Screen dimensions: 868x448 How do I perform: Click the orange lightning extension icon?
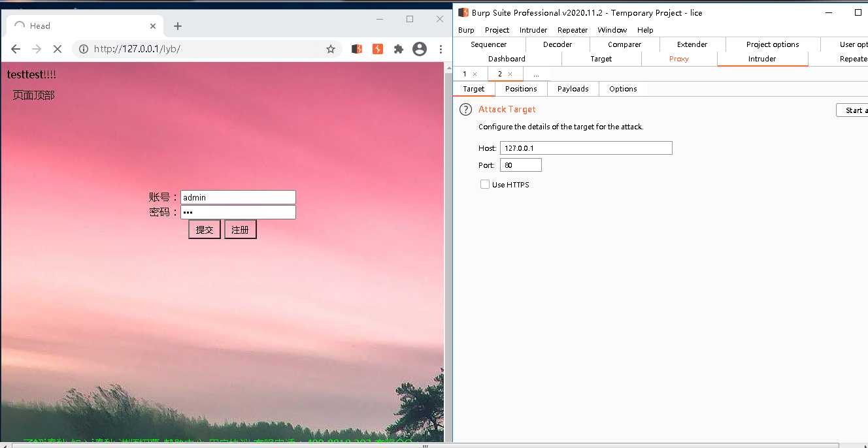point(378,49)
